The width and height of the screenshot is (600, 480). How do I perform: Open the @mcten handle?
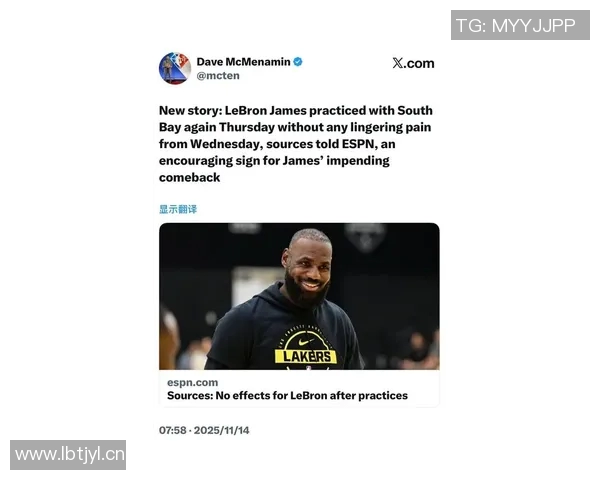click(218, 76)
